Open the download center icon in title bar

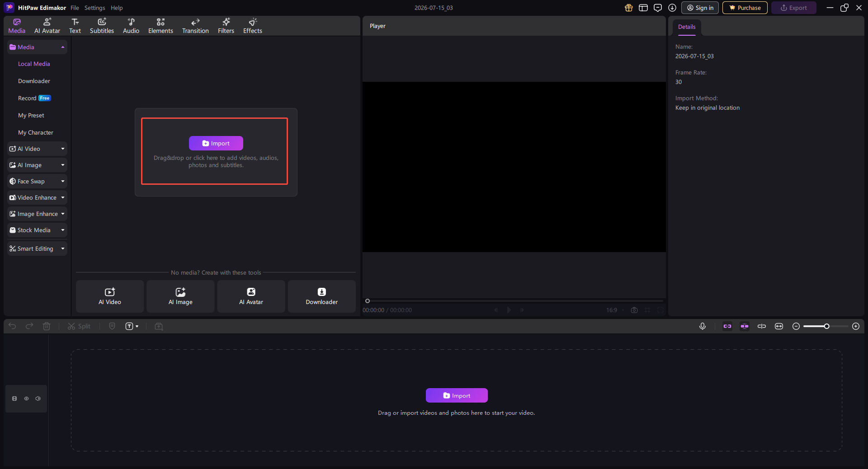point(672,8)
